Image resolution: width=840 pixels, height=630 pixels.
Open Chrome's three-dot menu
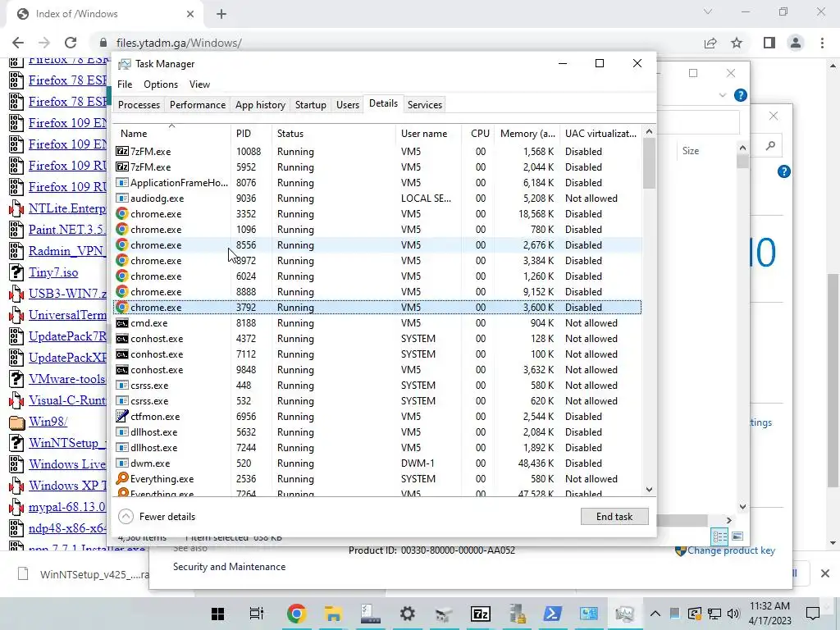[x=822, y=43]
